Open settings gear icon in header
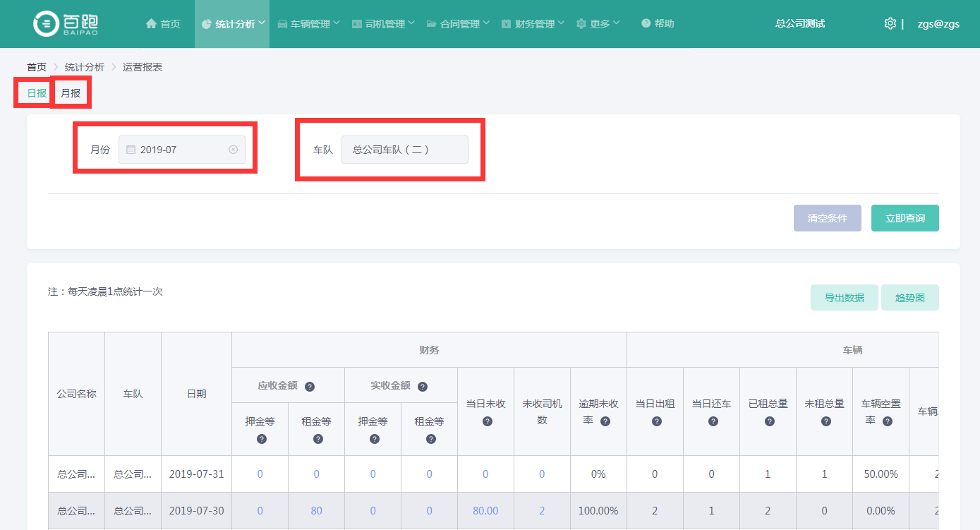The image size is (980, 530). (x=890, y=23)
